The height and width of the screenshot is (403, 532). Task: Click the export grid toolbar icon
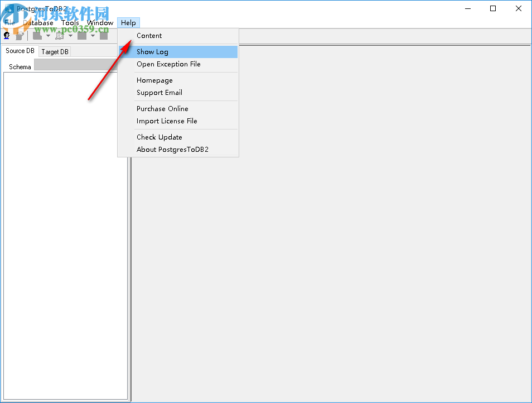click(59, 35)
